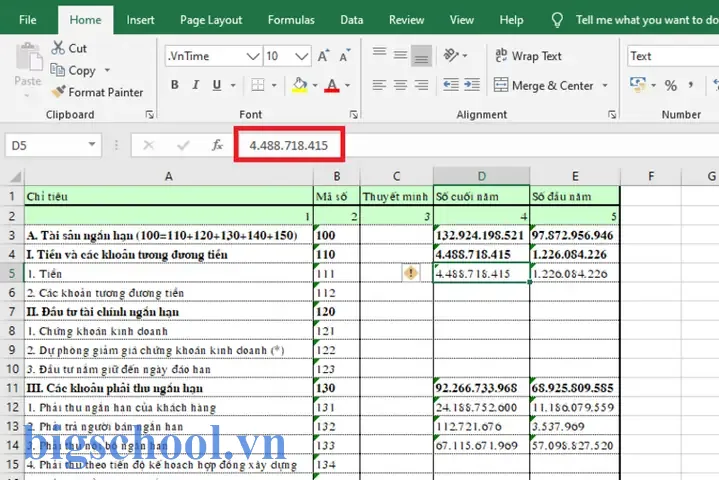
Task: Expand the Borders dropdown arrow
Action: pyautogui.click(x=274, y=85)
